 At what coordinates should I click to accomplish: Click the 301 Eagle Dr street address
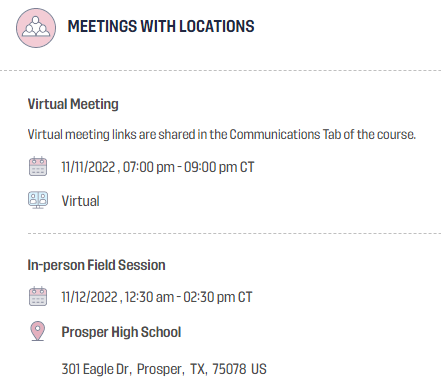tap(95, 369)
